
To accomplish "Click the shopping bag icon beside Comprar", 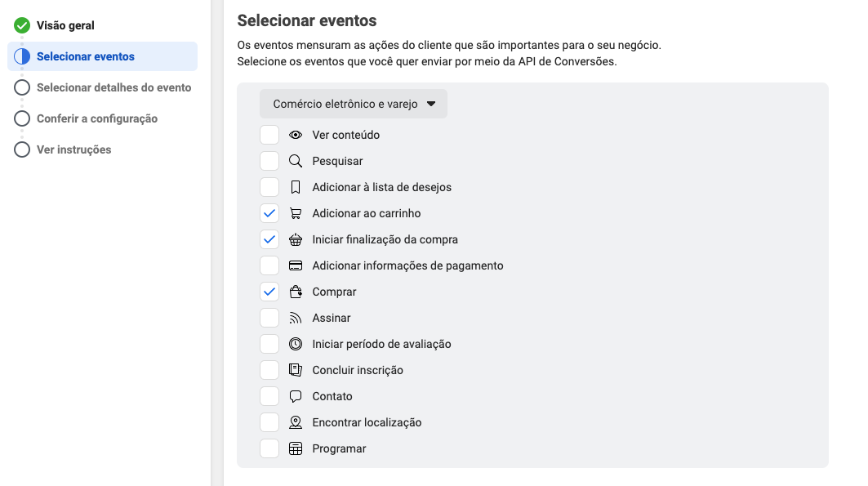I will (x=296, y=291).
